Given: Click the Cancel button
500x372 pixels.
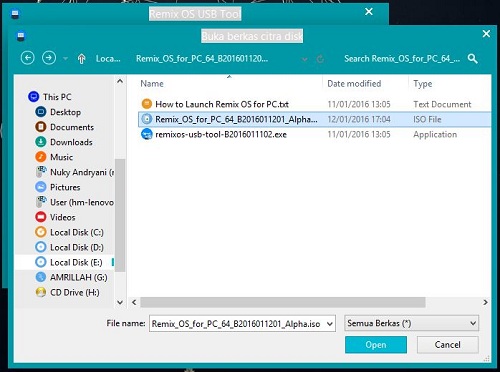Looking at the screenshot, I should coord(447,345).
